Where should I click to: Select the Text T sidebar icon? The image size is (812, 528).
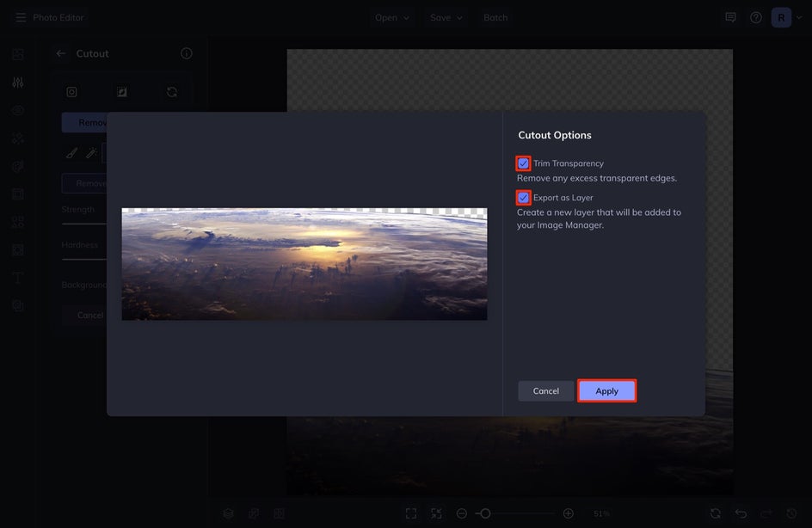coord(18,278)
